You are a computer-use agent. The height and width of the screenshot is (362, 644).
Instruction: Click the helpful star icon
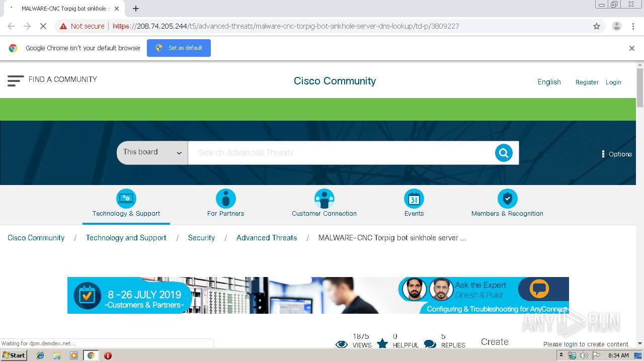coord(382,343)
